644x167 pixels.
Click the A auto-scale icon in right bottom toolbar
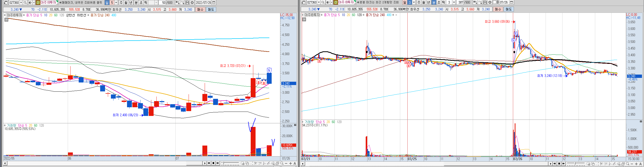click(x=641, y=164)
